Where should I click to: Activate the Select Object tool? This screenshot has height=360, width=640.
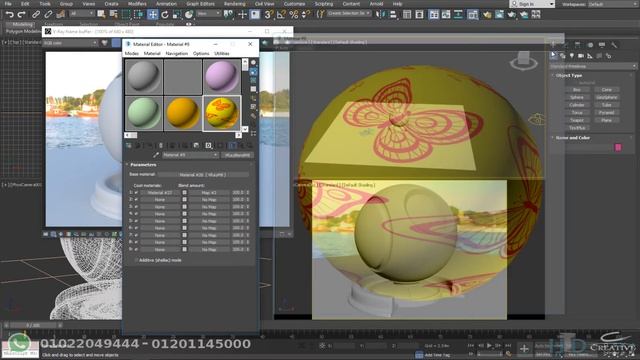[101, 14]
